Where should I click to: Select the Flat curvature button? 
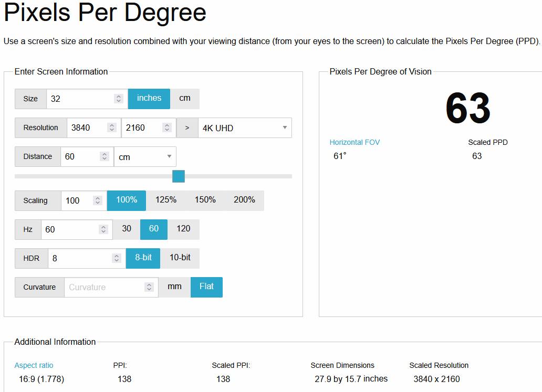pyautogui.click(x=207, y=287)
